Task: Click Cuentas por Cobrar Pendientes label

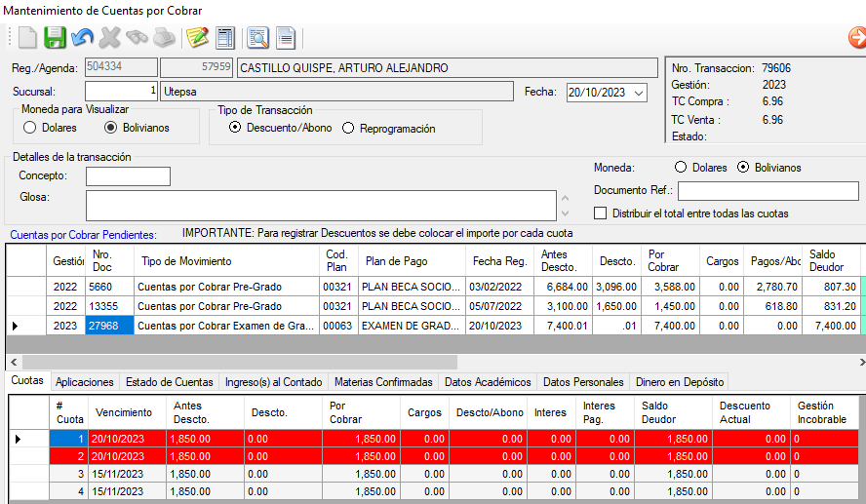Action: pos(84,235)
